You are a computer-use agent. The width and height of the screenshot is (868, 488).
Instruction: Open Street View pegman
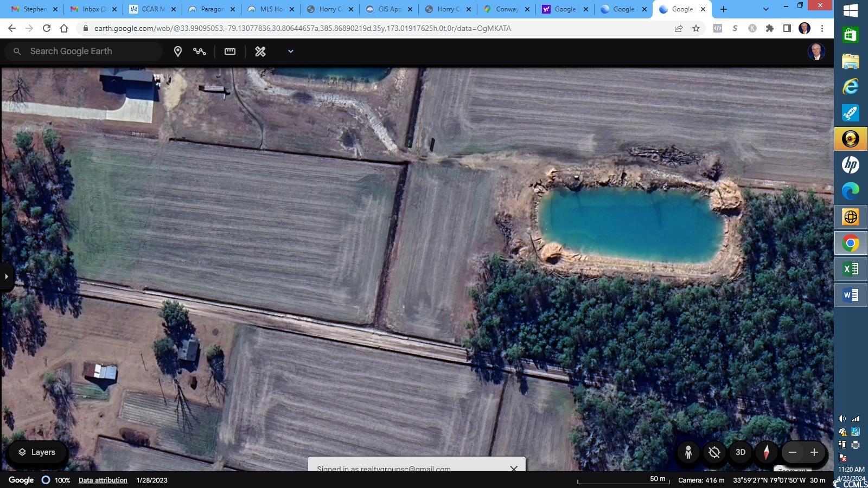[x=688, y=452]
